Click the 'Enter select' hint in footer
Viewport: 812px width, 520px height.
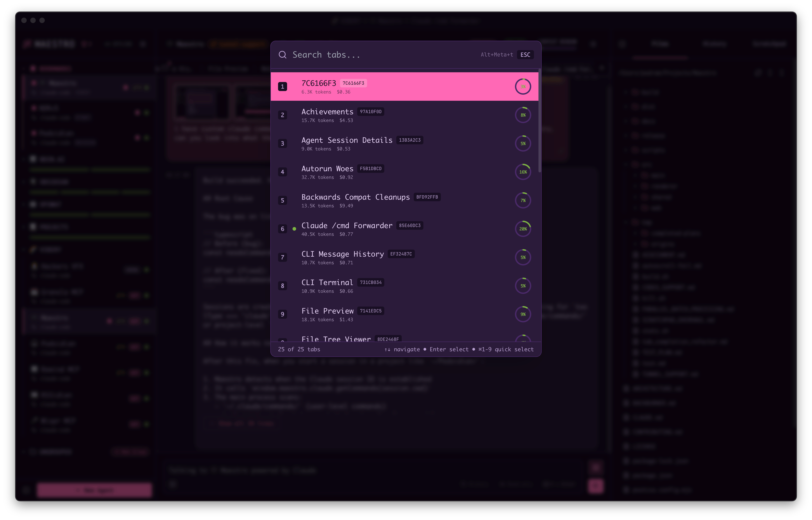(x=449, y=349)
